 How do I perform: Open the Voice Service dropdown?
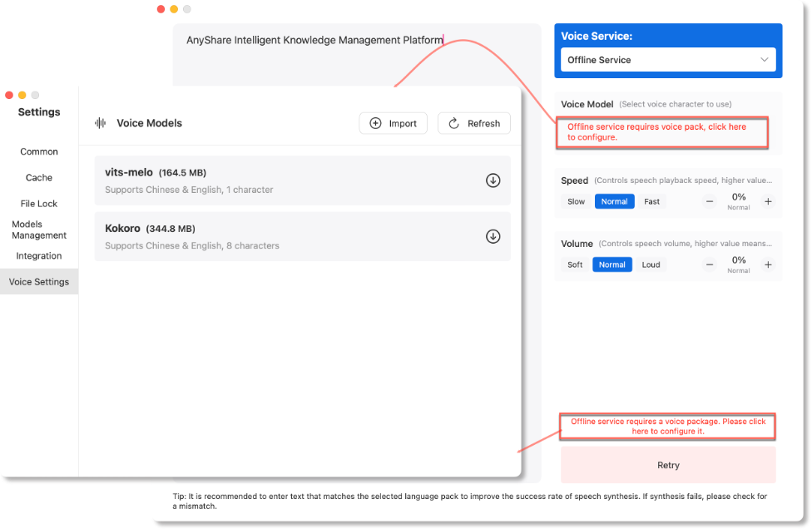pos(668,60)
